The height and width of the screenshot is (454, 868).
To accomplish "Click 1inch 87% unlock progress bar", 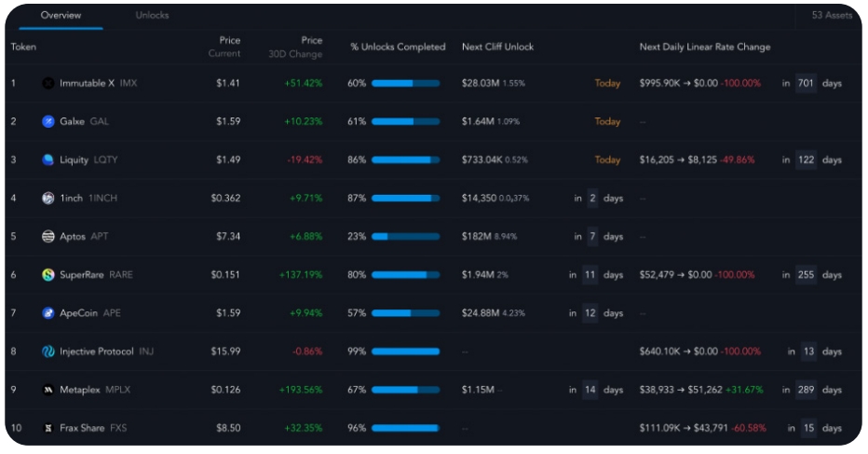I will (406, 198).
